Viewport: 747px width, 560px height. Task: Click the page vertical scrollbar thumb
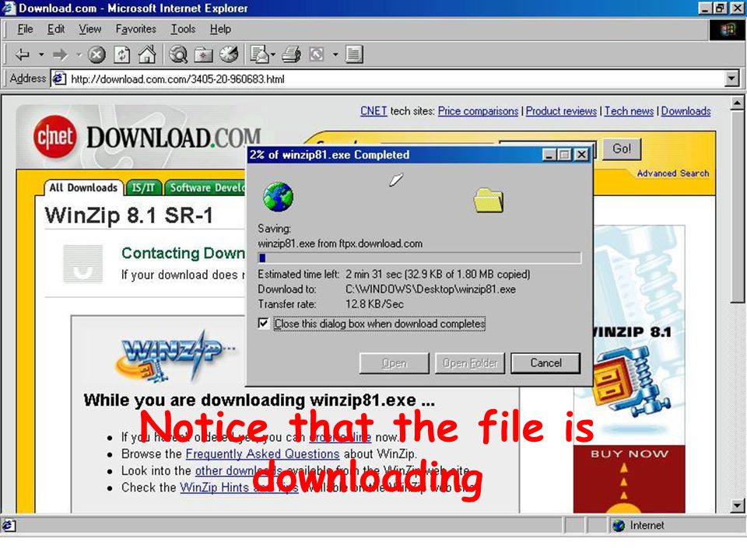pos(737,207)
